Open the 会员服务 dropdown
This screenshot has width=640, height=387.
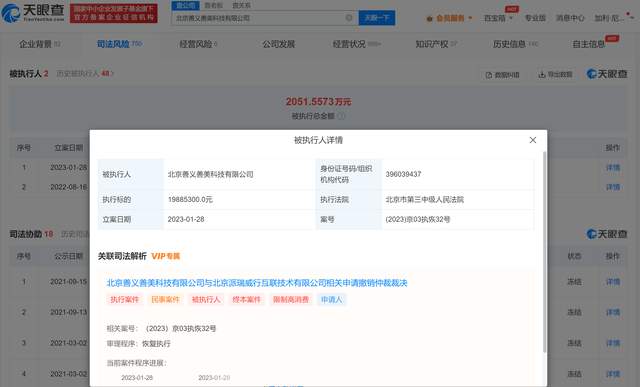[x=449, y=18]
